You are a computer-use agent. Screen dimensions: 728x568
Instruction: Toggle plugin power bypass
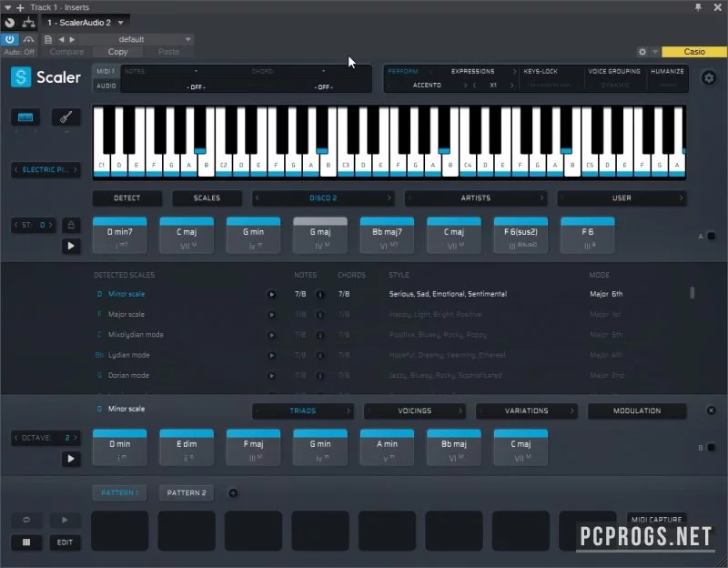[x=9, y=39]
